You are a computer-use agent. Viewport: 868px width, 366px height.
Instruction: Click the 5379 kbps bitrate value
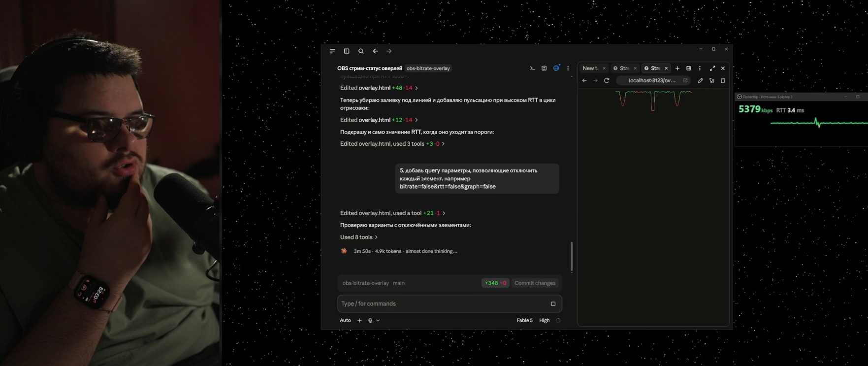click(755, 109)
